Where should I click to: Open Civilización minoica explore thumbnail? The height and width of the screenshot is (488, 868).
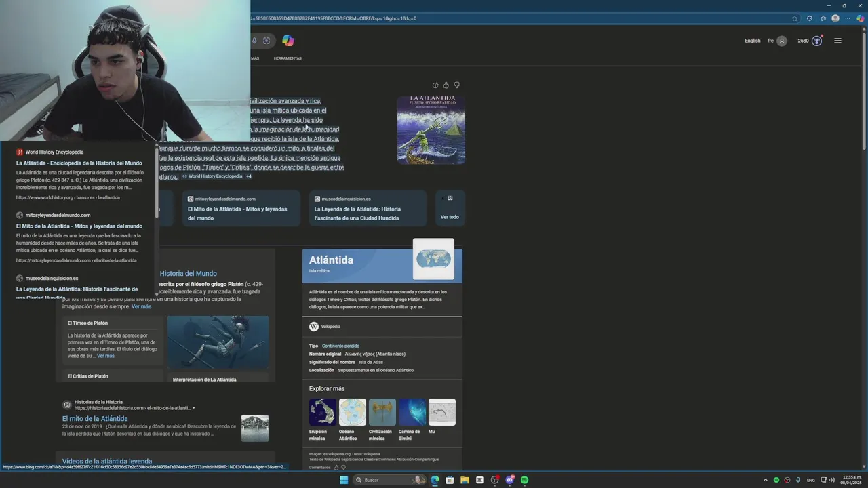[x=382, y=412]
